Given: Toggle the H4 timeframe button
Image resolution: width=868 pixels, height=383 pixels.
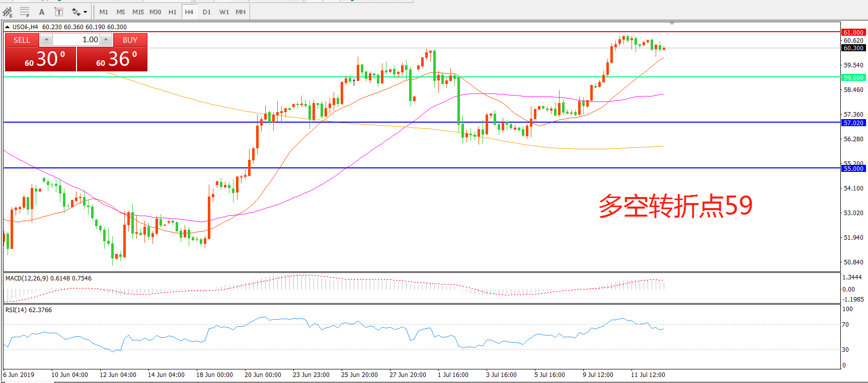Looking at the screenshot, I should tap(189, 12).
